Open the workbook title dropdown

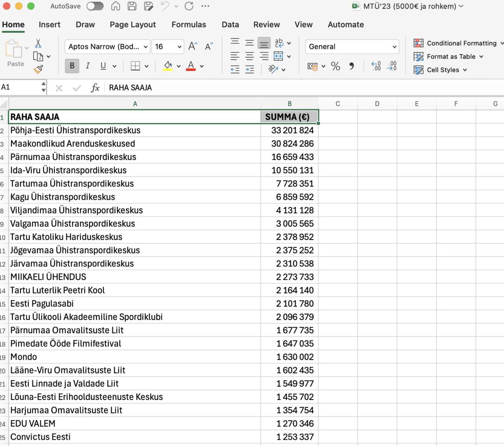[x=461, y=6]
